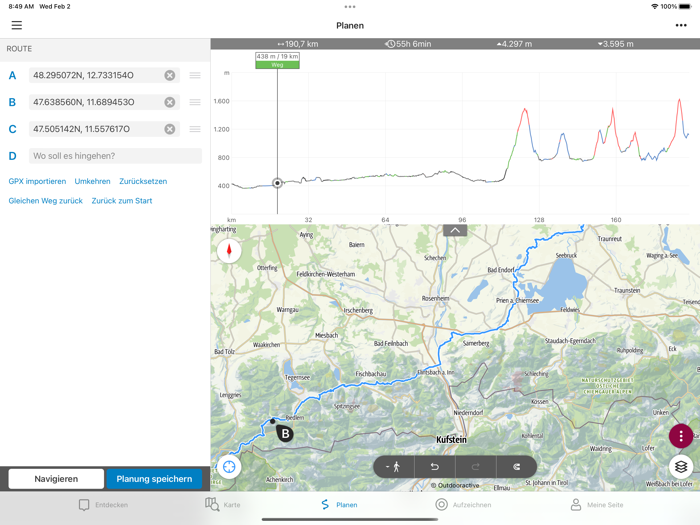The width and height of the screenshot is (700, 525).
Task: Switch to Meine Seite tab
Action: point(597,505)
